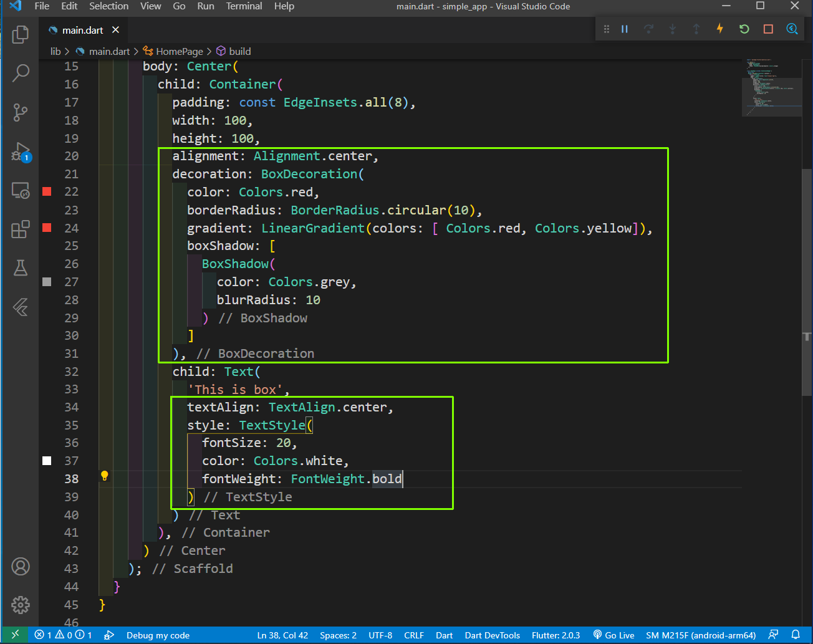Click the code minimap preview

pos(771,87)
